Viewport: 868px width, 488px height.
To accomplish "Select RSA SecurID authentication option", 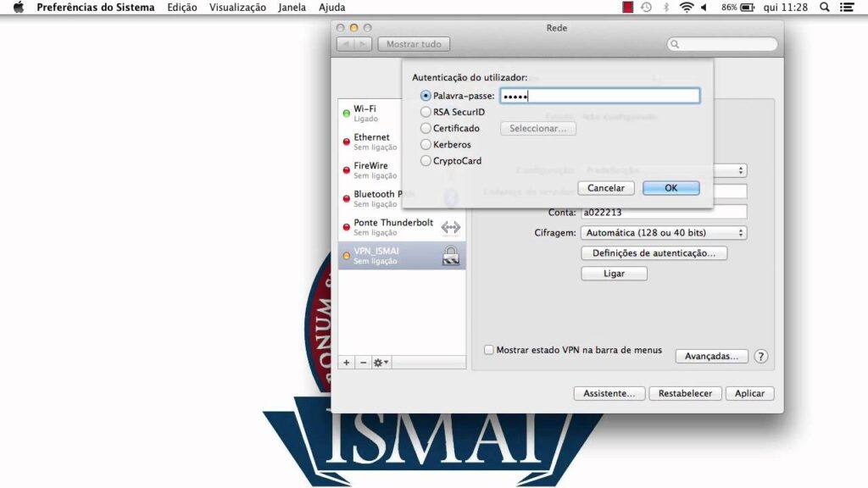I will [426, 112].
